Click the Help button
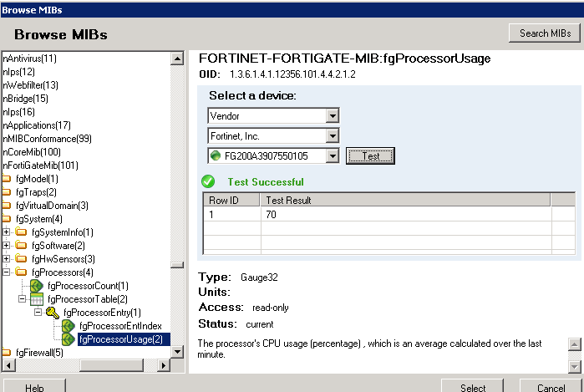This screenshot has width=584, height=392. (34, 386)
